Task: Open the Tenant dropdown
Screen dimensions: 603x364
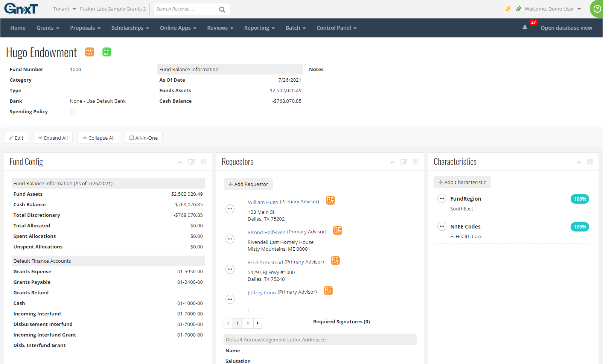Action: pos(63,9)
